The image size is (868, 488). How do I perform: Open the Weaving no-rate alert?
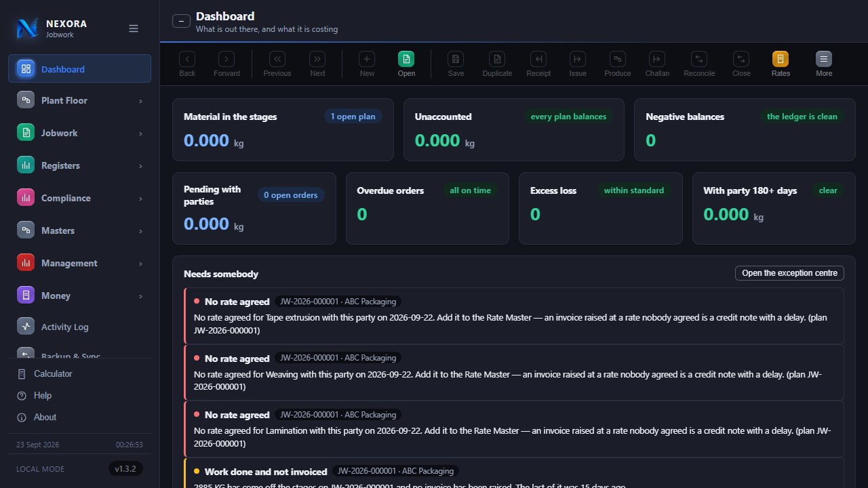click(x=514, y=373)
